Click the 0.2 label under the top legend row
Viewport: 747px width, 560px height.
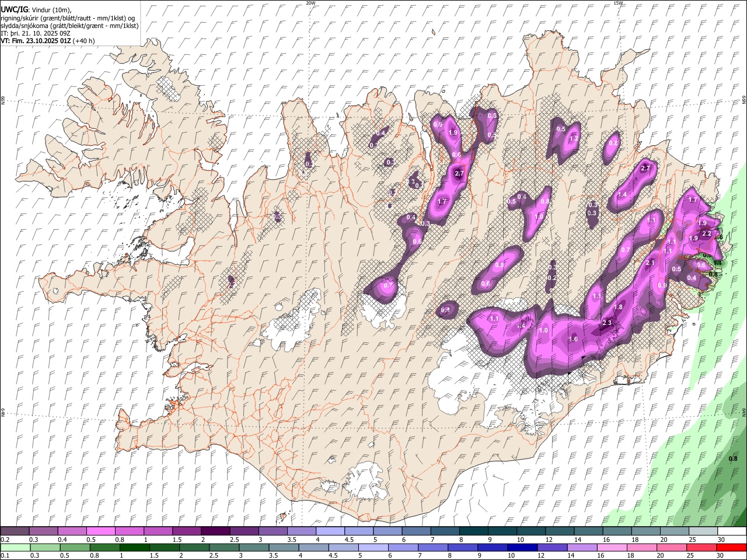[x=5, y=540]
